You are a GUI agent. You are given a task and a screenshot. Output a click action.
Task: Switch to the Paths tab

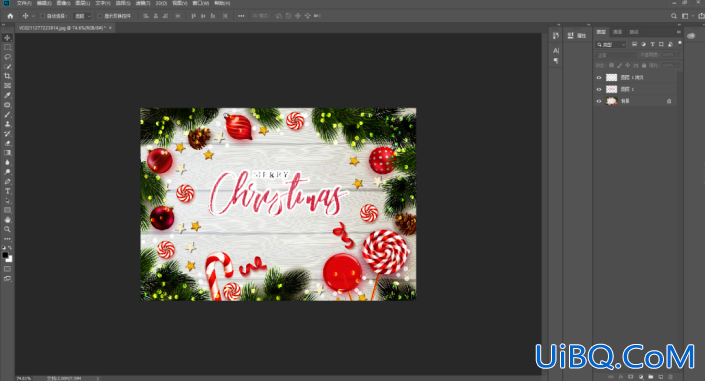[x=634, y=32]
